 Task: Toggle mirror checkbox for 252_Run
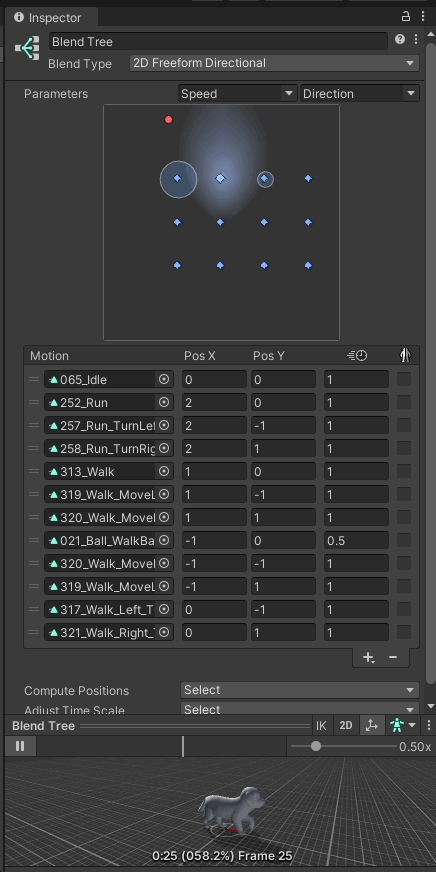404,402
